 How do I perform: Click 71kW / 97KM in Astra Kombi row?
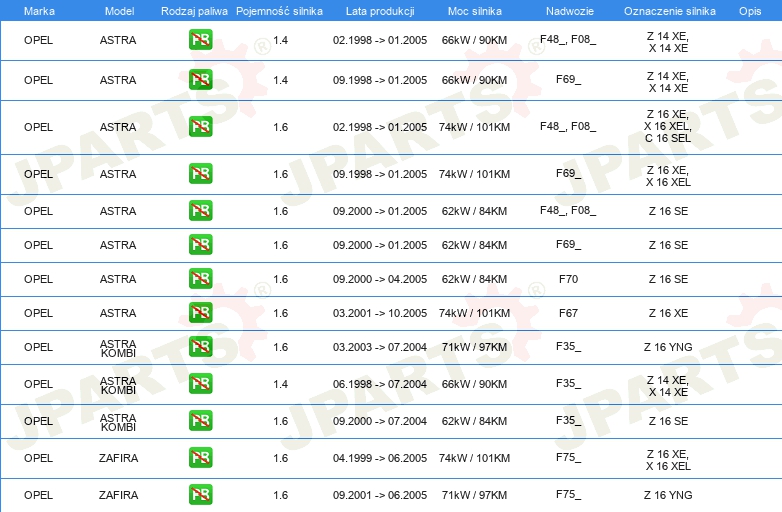point(474,347)
